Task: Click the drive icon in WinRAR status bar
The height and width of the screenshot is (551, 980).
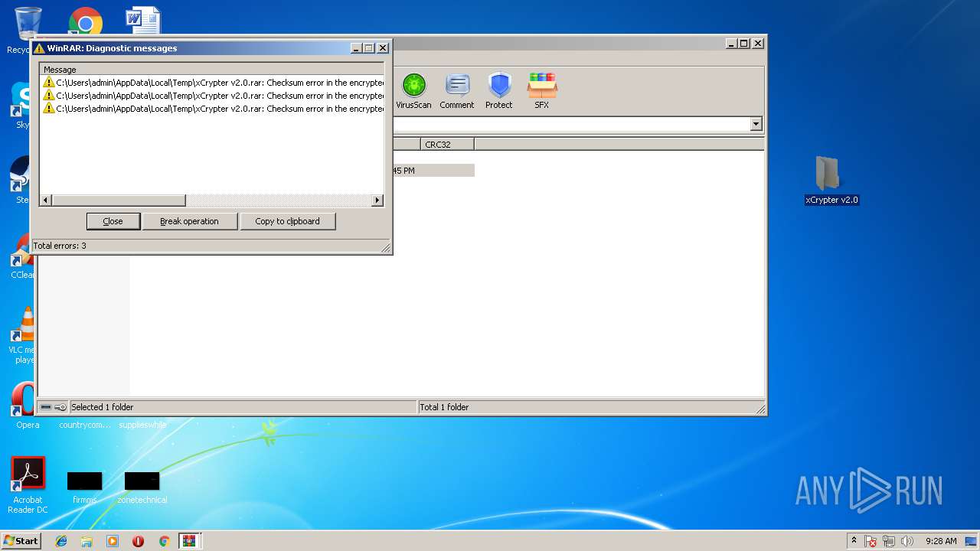Action: pos(46,407)
